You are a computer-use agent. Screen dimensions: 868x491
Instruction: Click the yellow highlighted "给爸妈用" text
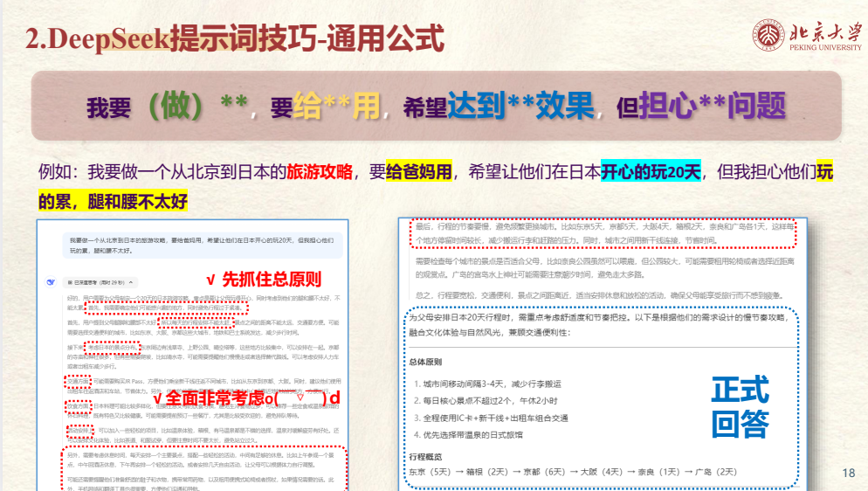point(419,171)
